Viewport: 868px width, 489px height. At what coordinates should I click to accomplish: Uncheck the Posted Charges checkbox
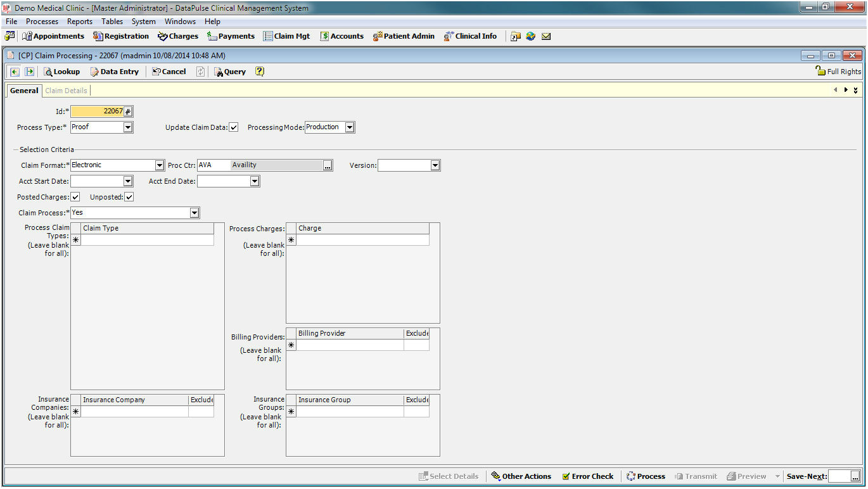(75, 197)
